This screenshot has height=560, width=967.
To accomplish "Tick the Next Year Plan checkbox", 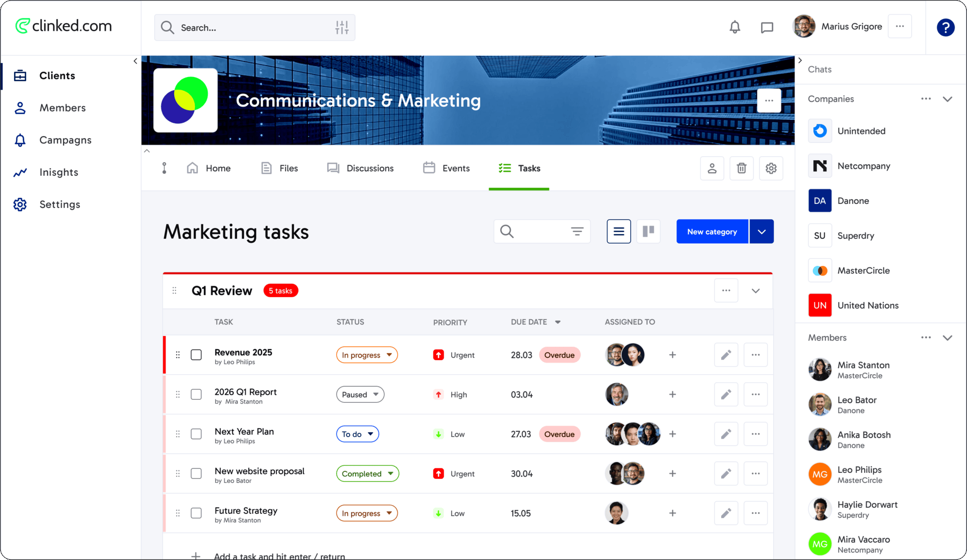I will pyautogui.click(x=196, y=434).
